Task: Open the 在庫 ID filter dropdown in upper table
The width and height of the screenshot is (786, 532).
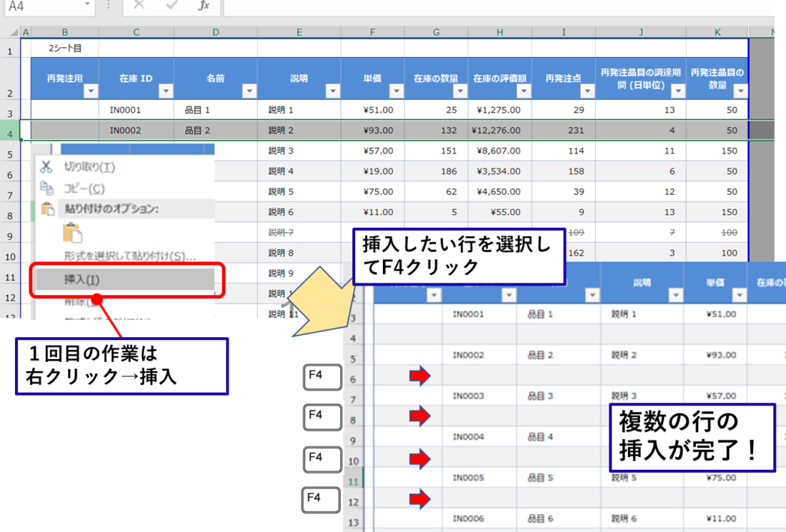Action: click(166, 91)
